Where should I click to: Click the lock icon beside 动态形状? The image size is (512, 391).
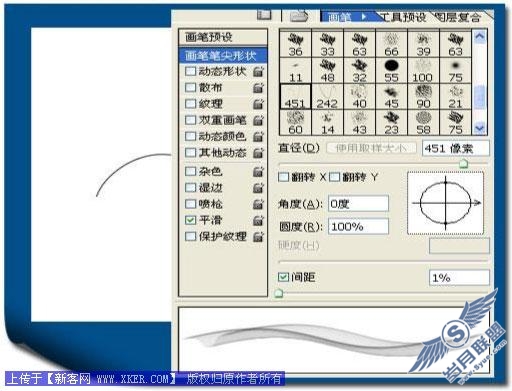coord(258,71)
